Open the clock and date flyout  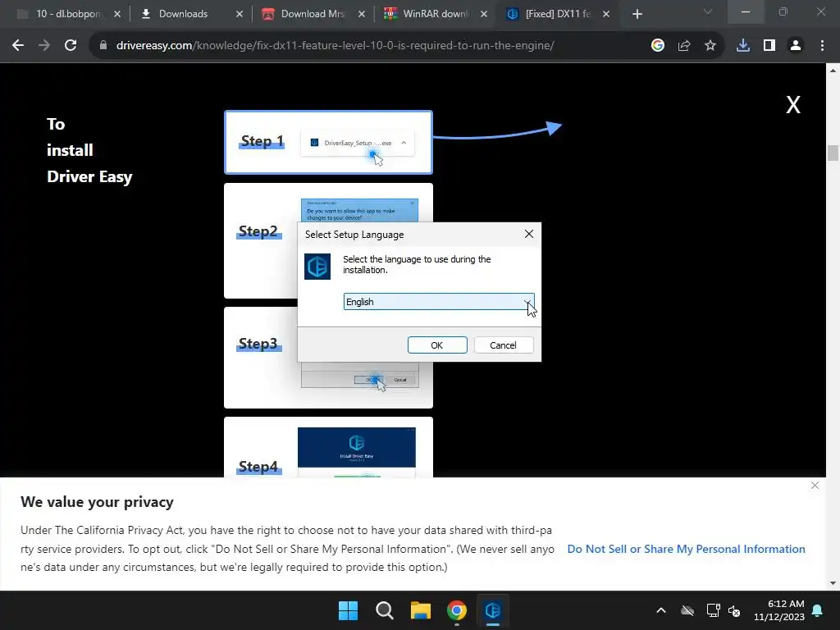(x=779, y=610)
